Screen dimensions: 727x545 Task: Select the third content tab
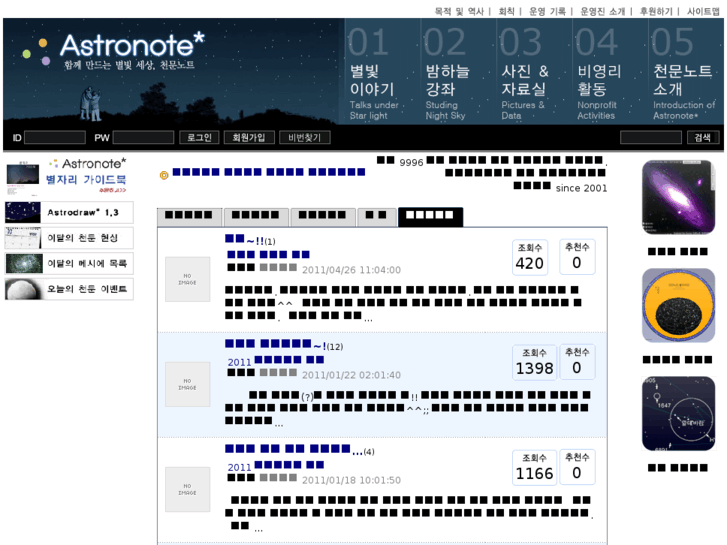[323, 217]
